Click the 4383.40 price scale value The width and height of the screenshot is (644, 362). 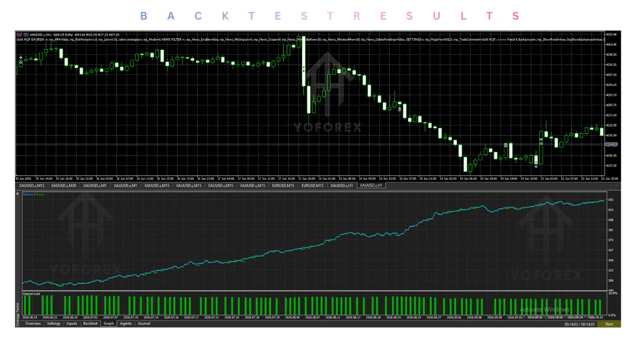point(612,34)
